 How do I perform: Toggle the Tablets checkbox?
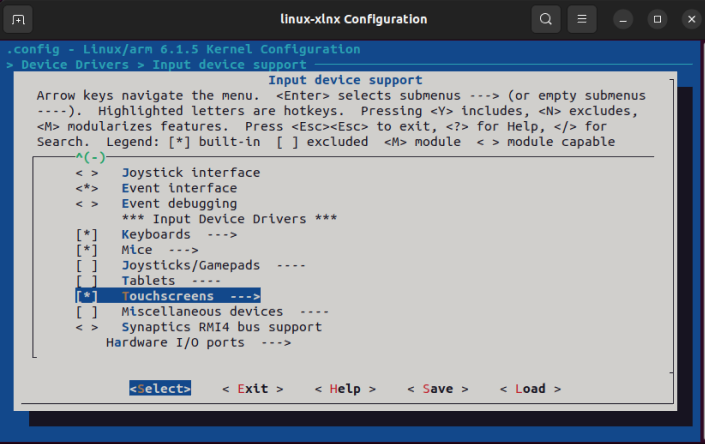(x=87, y=281)
